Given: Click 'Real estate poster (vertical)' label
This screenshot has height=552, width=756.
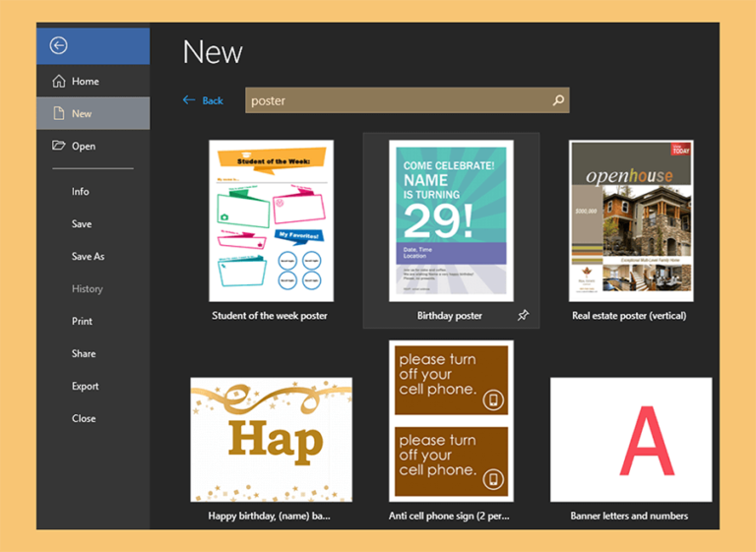Looking at the screenshot, I should click(629, 316).
